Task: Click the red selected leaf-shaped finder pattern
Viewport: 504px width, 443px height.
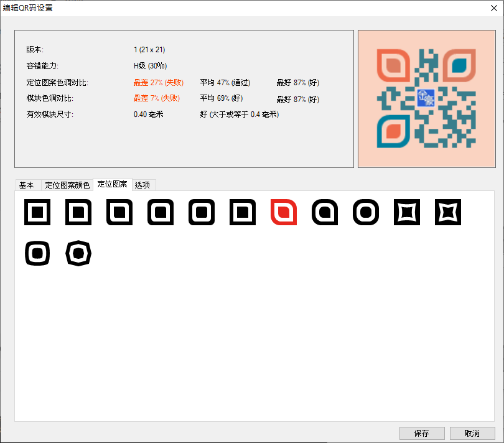Action: 284,212
